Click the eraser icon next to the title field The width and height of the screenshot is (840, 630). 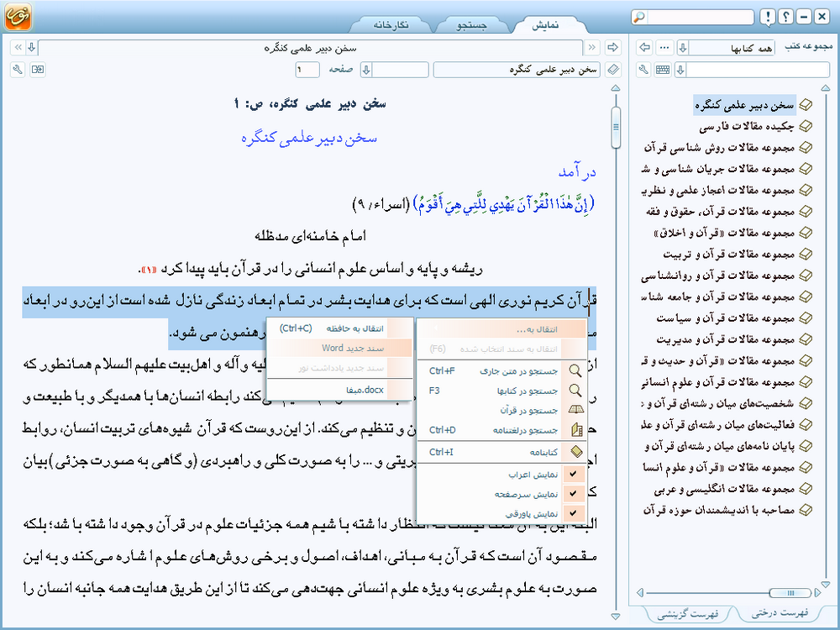[x=613, y=70]
